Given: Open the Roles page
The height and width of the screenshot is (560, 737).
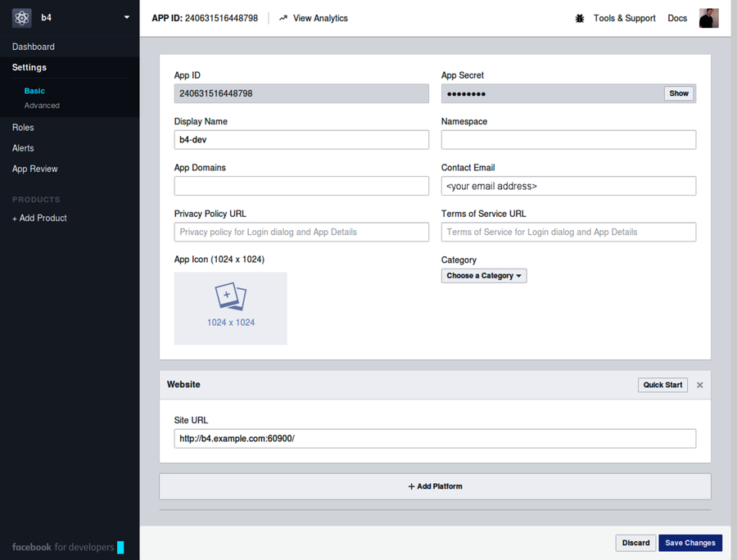Looking at the screenshot, I should (x=23, y=127).
